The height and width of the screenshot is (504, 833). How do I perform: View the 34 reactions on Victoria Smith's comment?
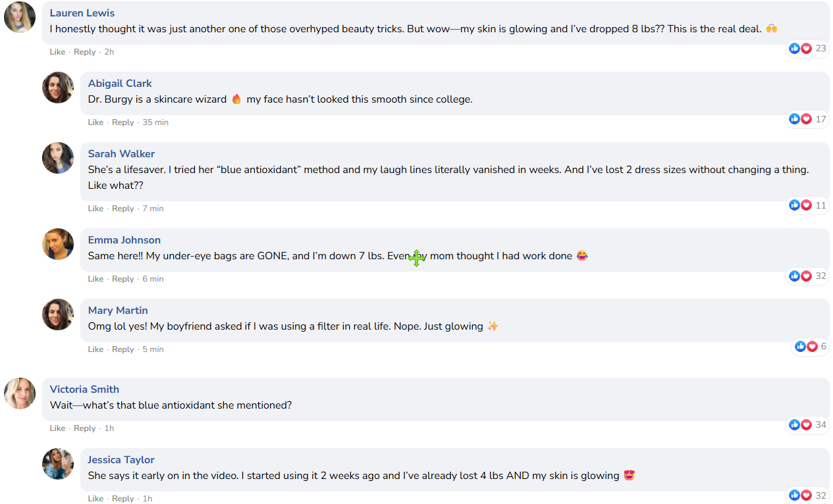pos(807,424)
